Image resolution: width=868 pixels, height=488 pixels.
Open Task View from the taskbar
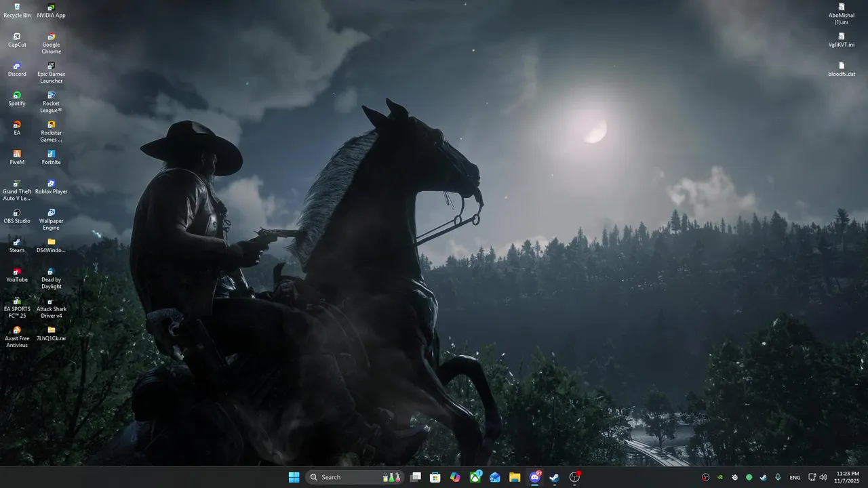[416, 477]
